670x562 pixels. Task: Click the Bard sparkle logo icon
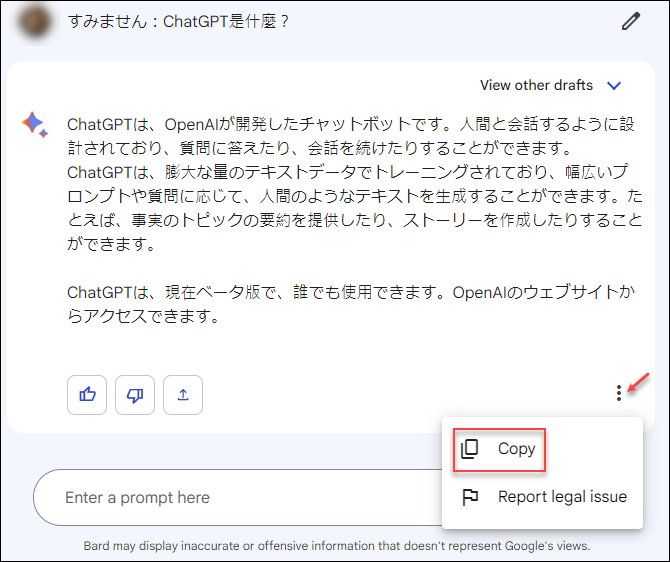[x=35, y=125]
